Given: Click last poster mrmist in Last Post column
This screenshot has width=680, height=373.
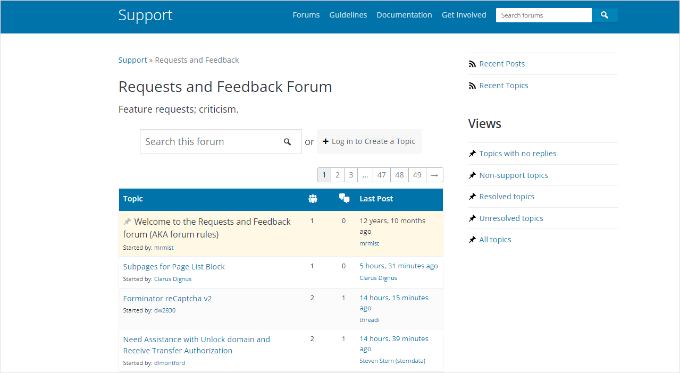Looking at the screenshot, I should click(369, 244).
